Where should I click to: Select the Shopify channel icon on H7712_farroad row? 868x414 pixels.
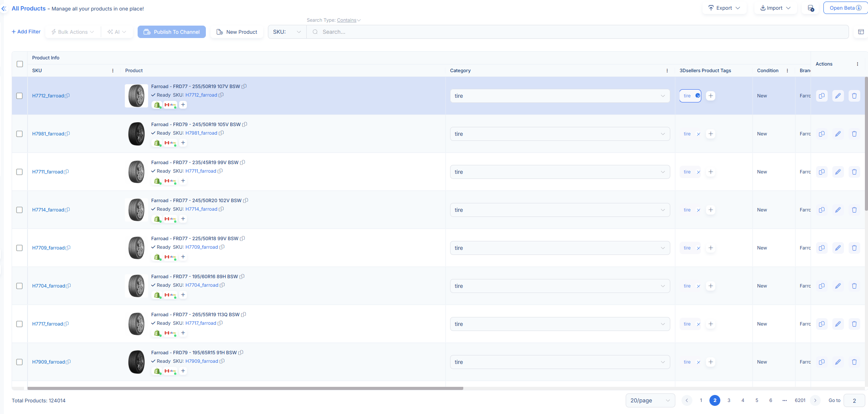157,105
